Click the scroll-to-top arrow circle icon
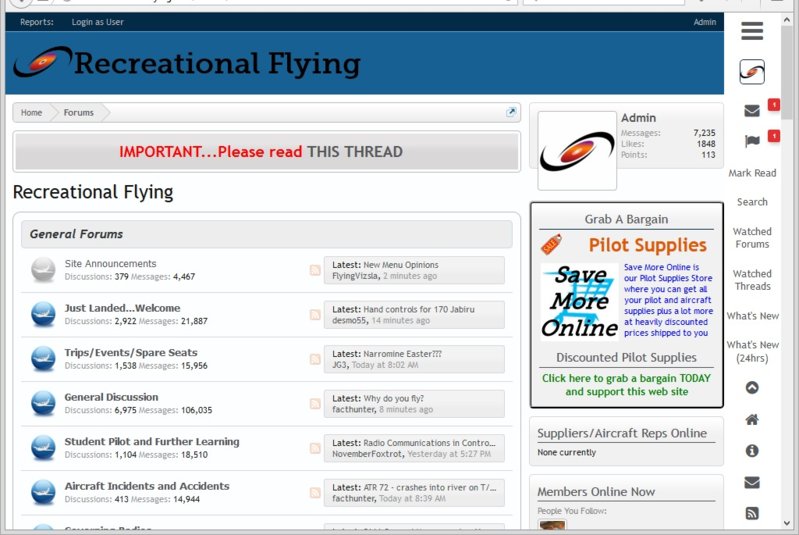The height and width of the screenshot is (535, 799). click(x=752, y=388)
